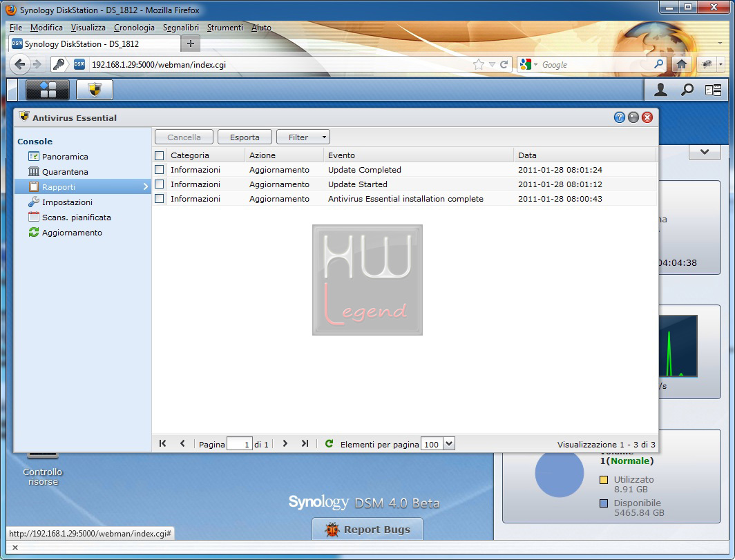This screenshot has width=735, height=560.
Task: Open the Strumenti menu
Action: [225, 28]
